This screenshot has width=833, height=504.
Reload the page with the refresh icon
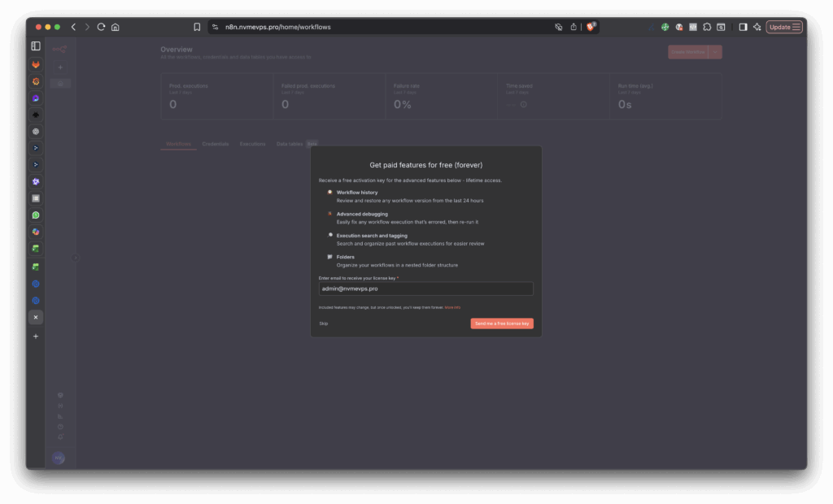point(101,27)
